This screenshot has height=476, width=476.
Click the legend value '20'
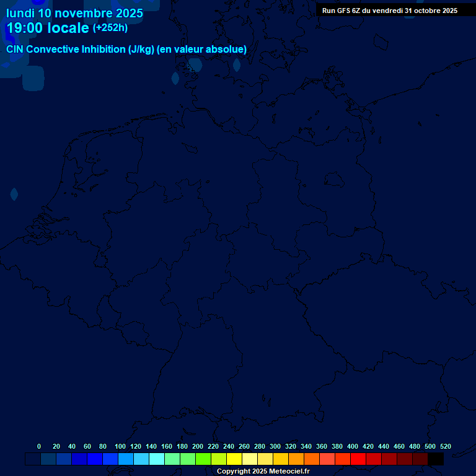[x=56, y=446]
